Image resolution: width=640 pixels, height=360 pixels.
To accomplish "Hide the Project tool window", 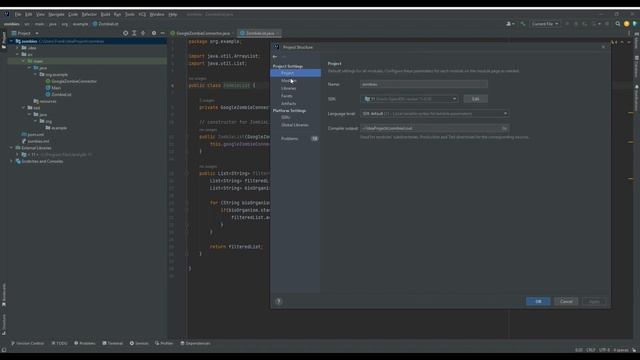I will coord(162,33).
